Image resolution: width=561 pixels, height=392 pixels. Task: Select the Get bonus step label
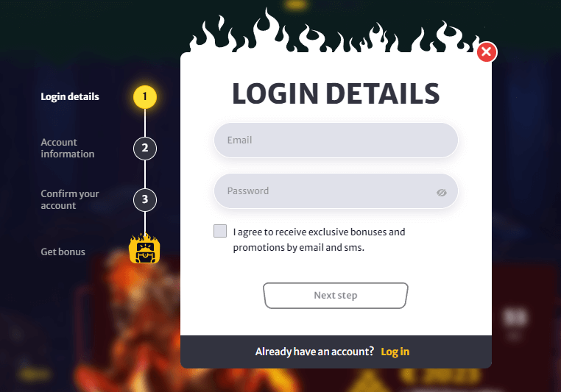coord(63,252)
